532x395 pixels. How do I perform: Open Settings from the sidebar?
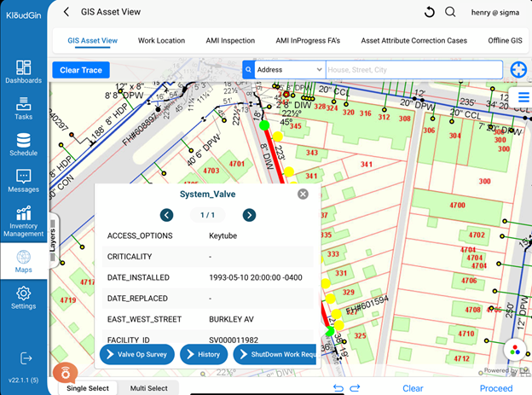point(23,298)
